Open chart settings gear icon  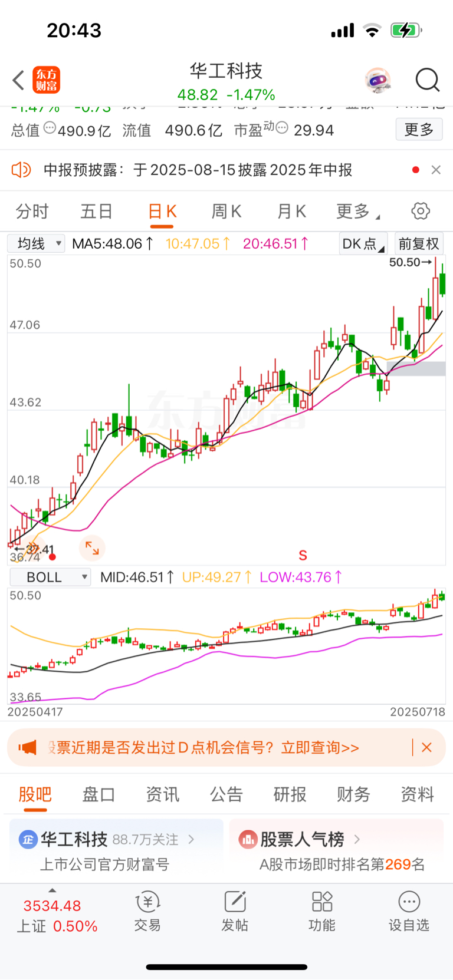(421, 211)
